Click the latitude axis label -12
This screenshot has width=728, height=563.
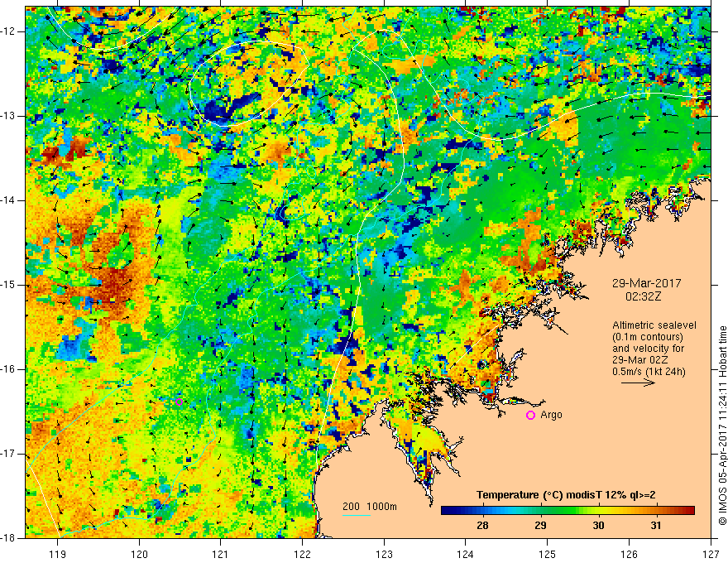8,31
